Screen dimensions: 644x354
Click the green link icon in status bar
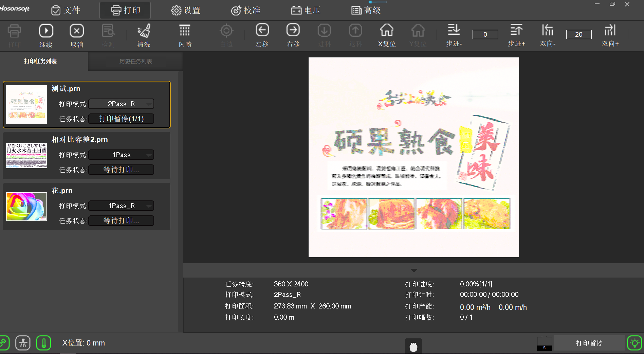click(4, 343)
